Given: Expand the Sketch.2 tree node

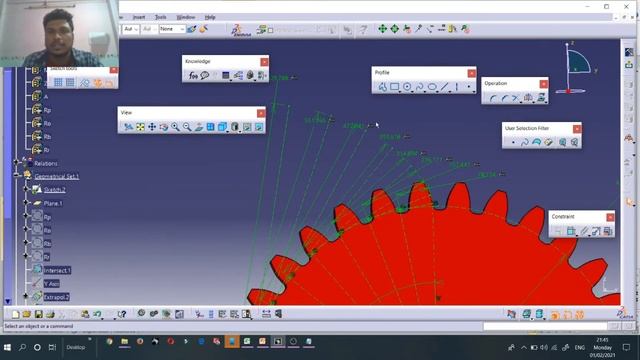Looking at the screenshot, I should 26,189.
